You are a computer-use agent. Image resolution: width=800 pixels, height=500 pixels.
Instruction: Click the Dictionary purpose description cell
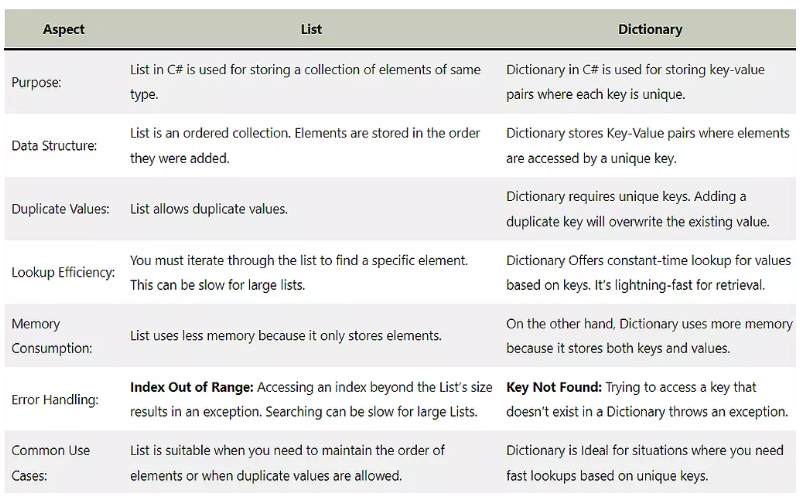tap(635, 82)
